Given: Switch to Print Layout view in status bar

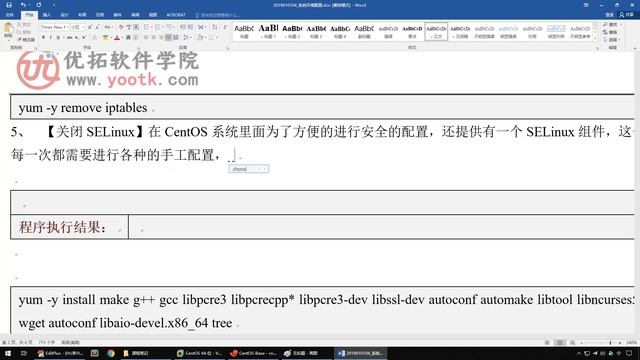Looking at the screenshot, I should [560, 342].
